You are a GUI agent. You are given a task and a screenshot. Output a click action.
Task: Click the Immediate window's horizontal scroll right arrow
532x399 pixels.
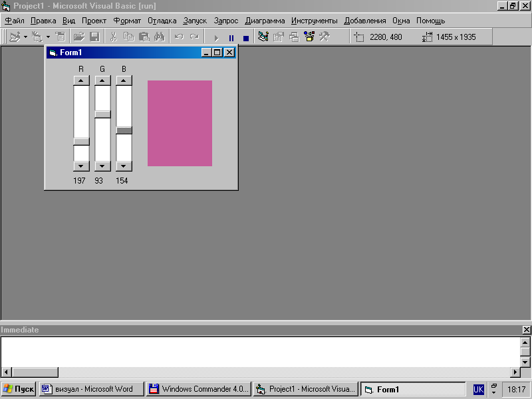point(515,372)
